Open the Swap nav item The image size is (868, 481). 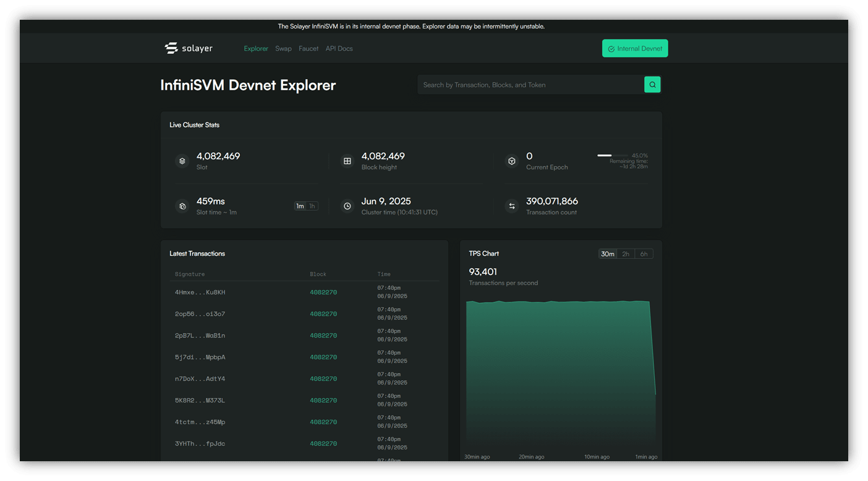pyautogui.click(x=283, y=48)
